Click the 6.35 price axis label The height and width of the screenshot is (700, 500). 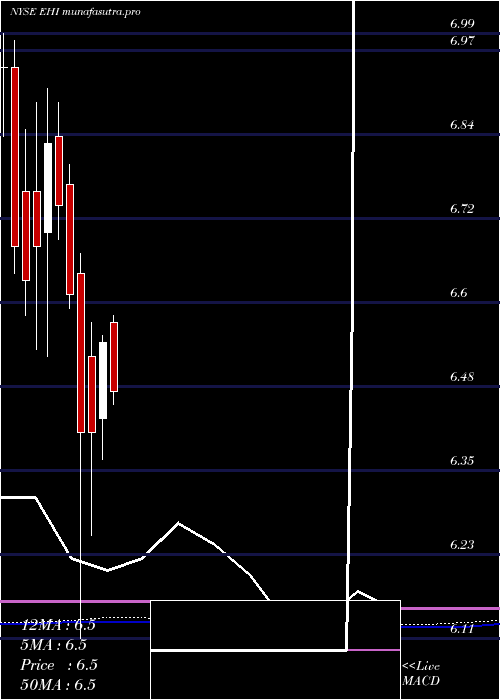[x=462, y=460]
